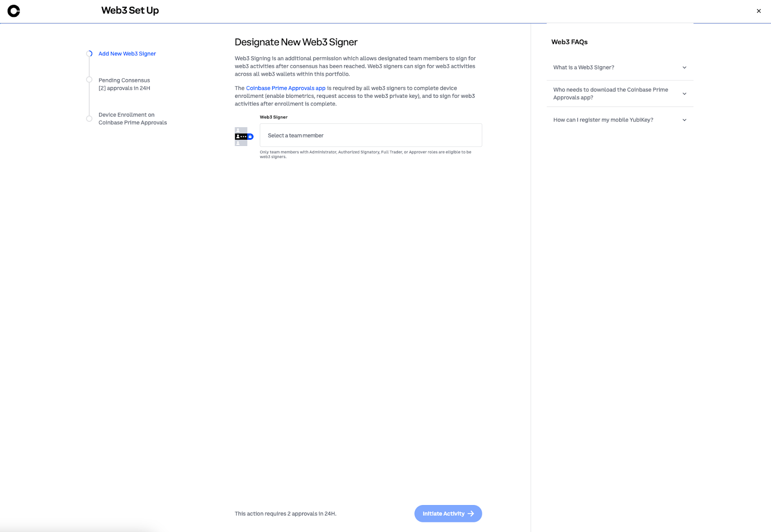This screenshot has height=532, width=771.
Task: Click the Initiate Activity button
Action: [448, 514]
